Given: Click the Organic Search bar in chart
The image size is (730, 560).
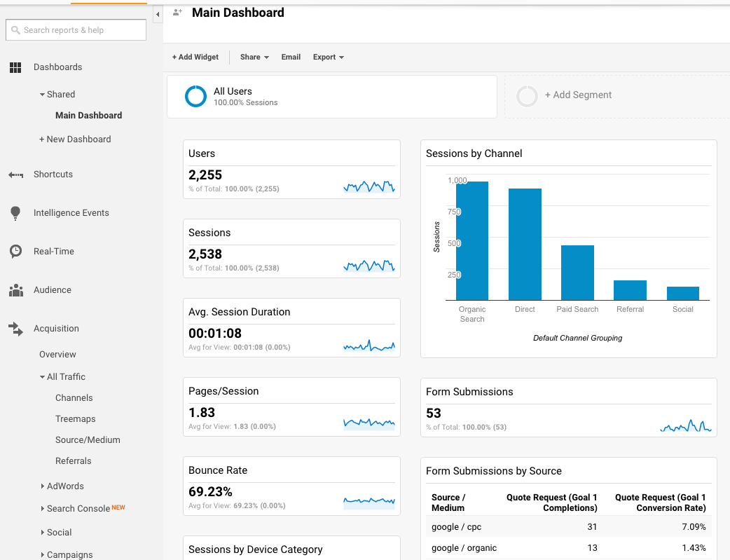Looking at the screenshot, I should pos(472,240).
